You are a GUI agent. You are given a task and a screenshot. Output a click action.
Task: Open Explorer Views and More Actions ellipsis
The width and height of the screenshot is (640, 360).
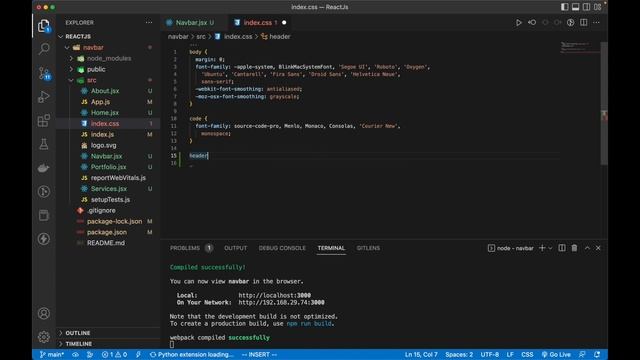point(149,22)
